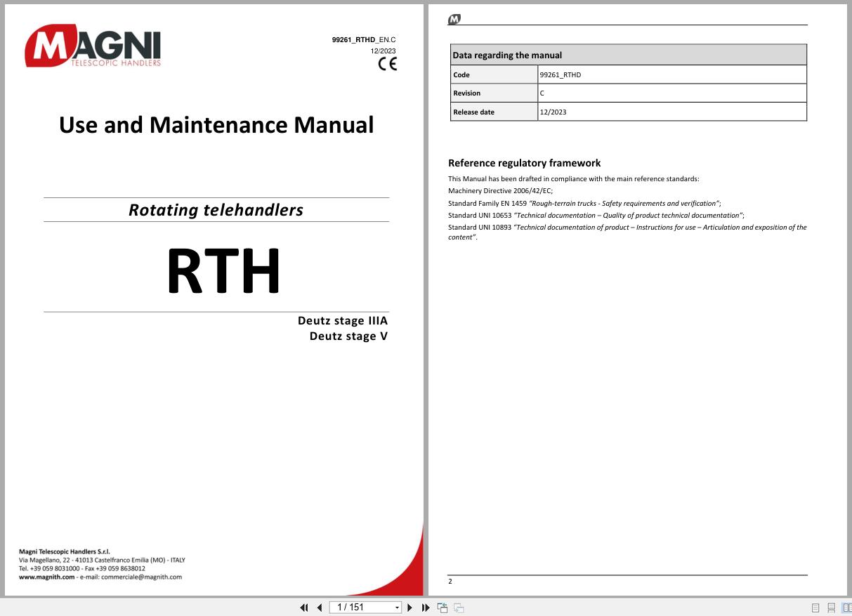Click the grayed go to next view icon
This screenshot has height=616, width=852.
459,608
